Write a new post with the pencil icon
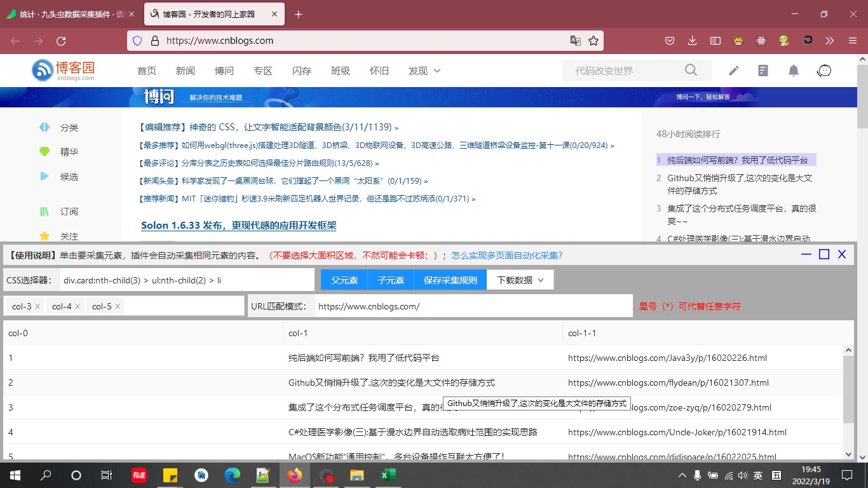This screenshot has width=868, height=488. [734, 71]
